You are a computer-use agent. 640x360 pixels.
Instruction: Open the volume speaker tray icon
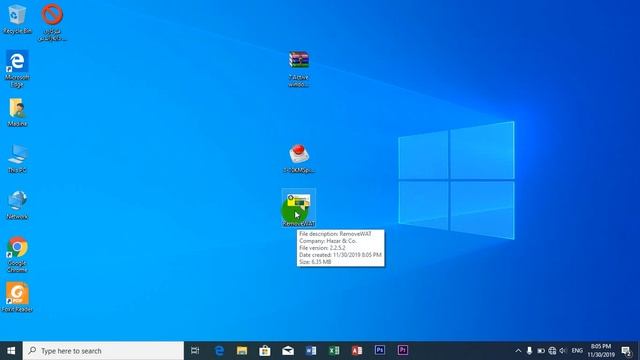pyautogui.click(x=563, y=351)
